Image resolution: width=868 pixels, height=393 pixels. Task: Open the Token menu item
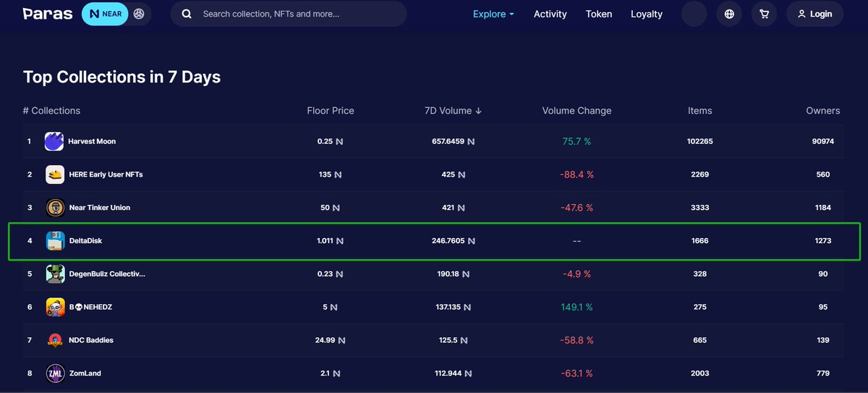[599, 14]
